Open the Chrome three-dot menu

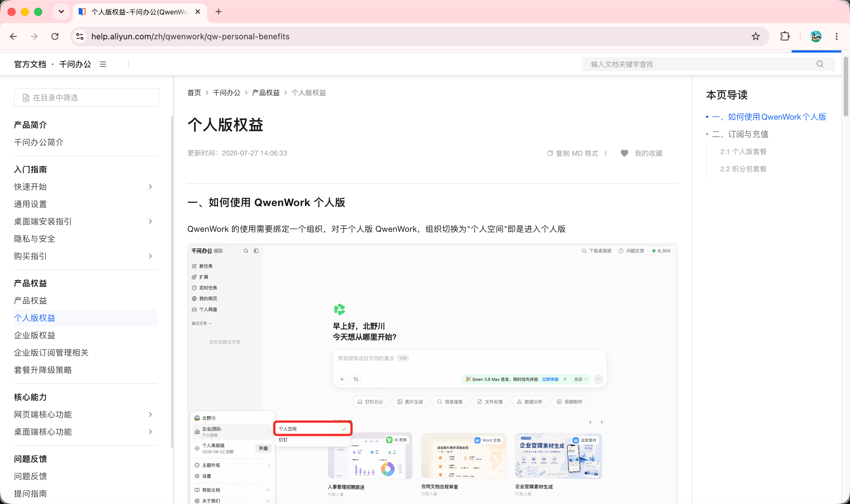click(836, 36)
